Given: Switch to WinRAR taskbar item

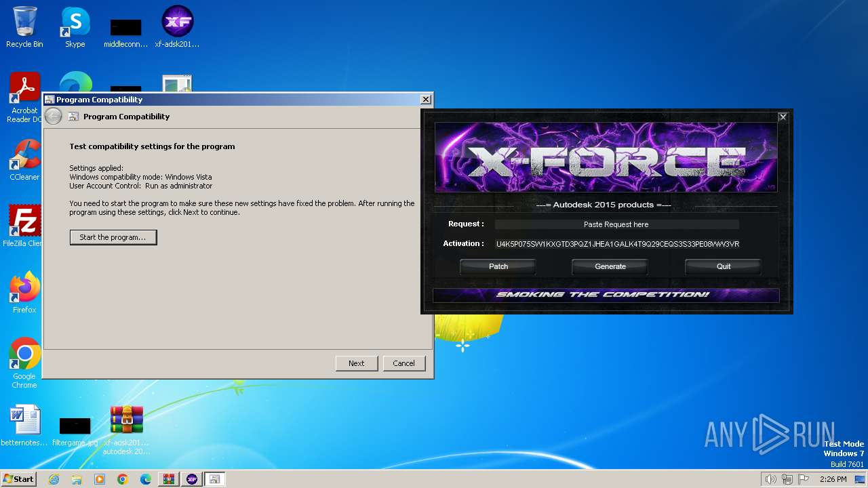Looking at the screenshot, I should (x=169, y=479).
